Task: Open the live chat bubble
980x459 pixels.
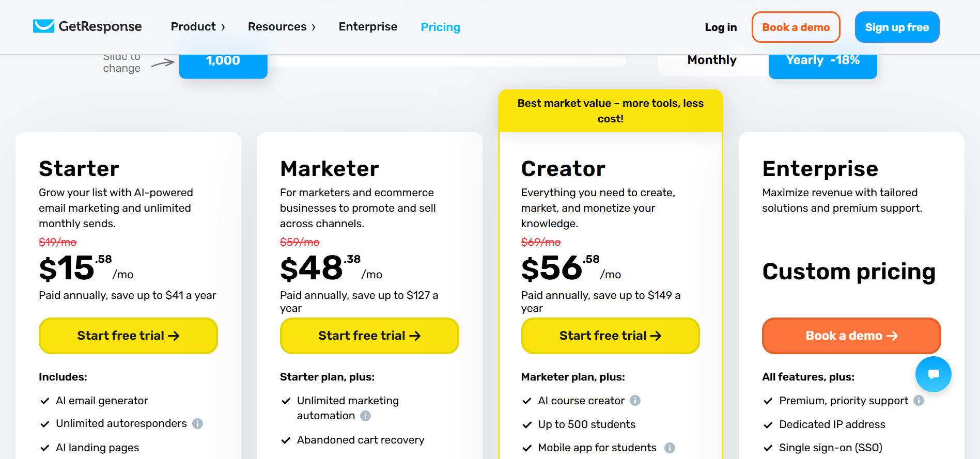Action: click(x=933, y=374)
